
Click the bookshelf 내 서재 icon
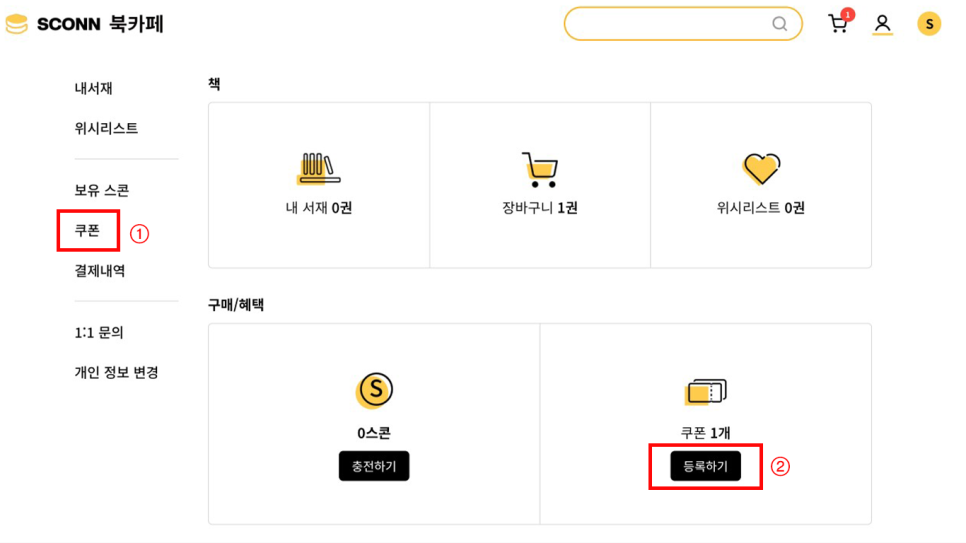click(319, 168)
